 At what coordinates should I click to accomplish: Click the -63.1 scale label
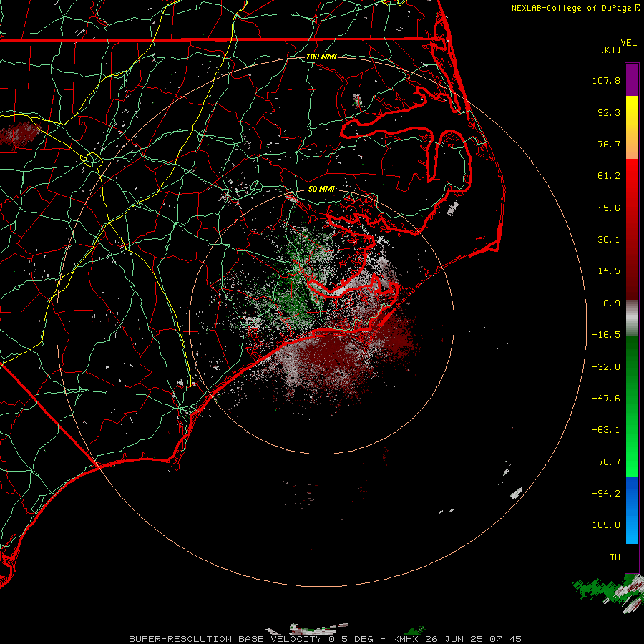click(606, 430)
